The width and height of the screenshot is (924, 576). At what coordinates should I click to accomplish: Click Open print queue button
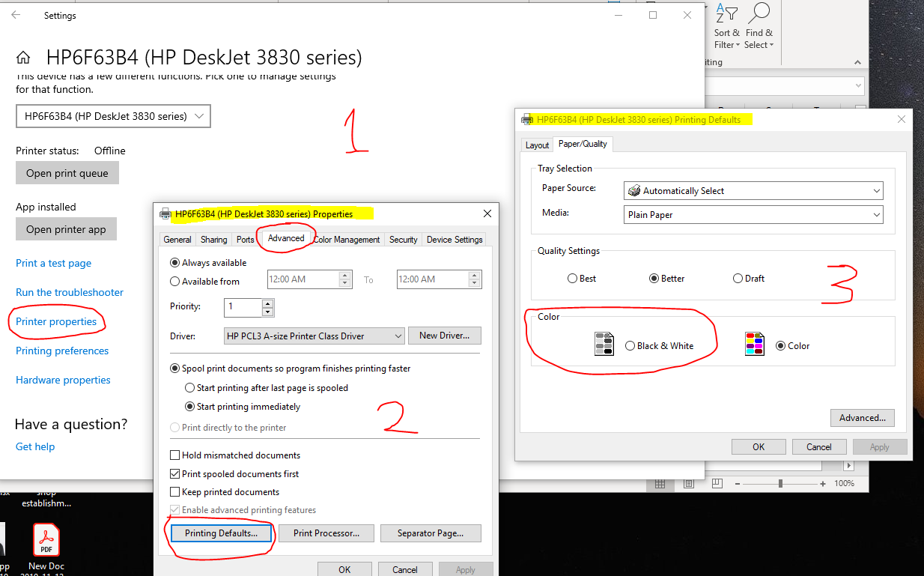click(67, 173)
